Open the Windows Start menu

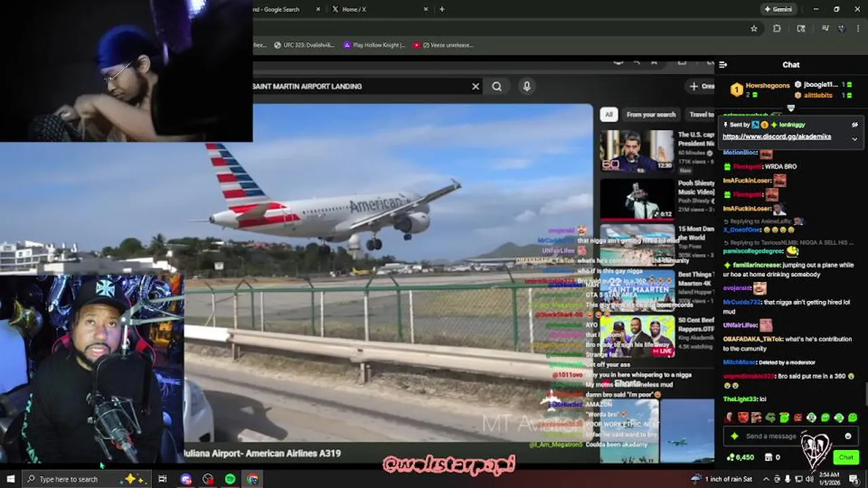10,479
